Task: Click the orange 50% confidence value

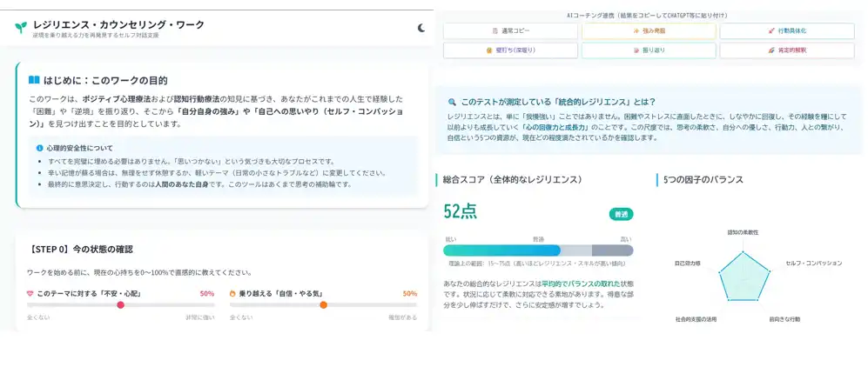Action: 410,293
